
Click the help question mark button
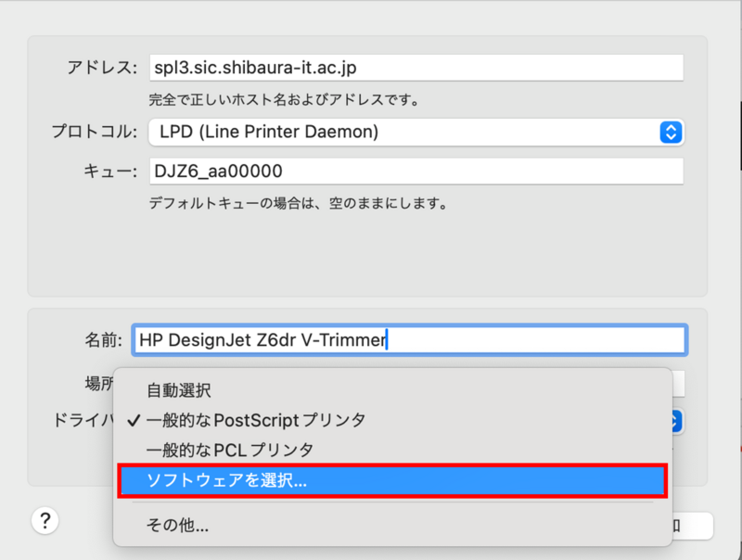(45, 521)
